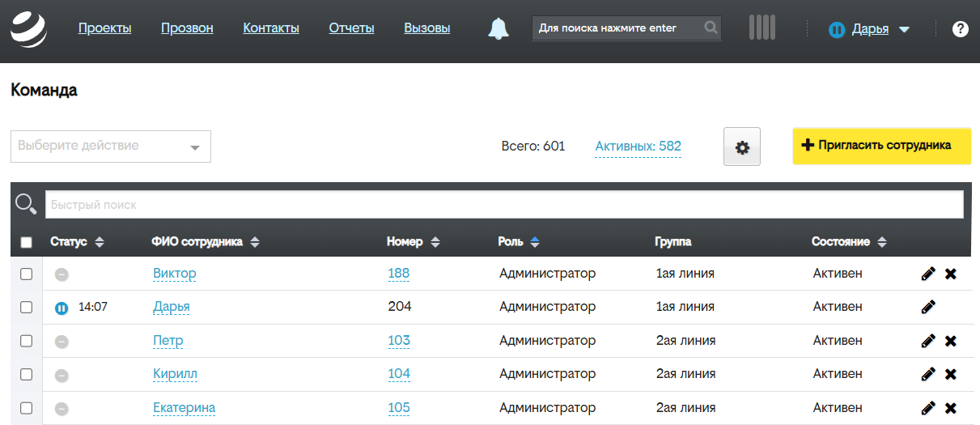The height and width of the screenshot is (425, 980).
Task: Sort by Номер column arrows
Action: coord(435,242)
